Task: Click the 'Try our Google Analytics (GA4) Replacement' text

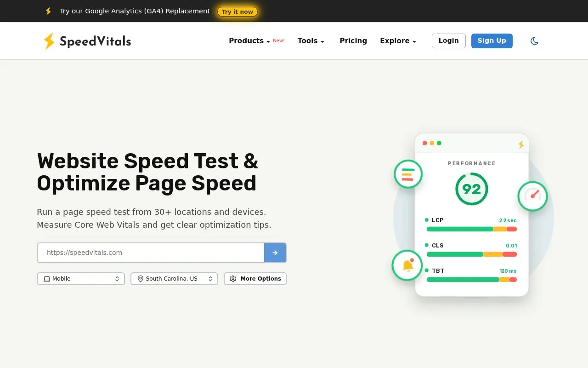Action: coord(135,11)
